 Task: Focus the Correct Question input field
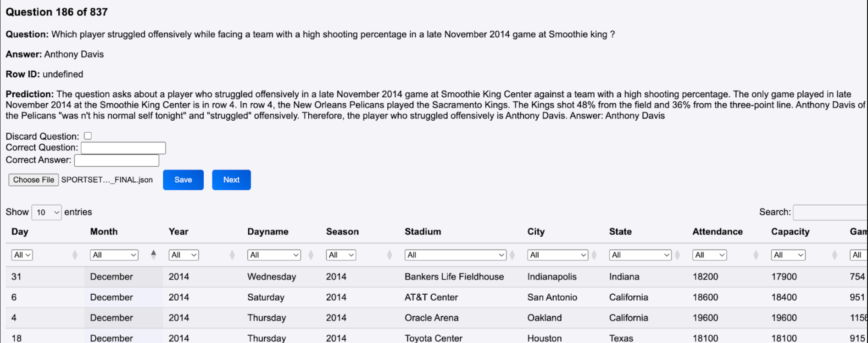tap(123, 148)
